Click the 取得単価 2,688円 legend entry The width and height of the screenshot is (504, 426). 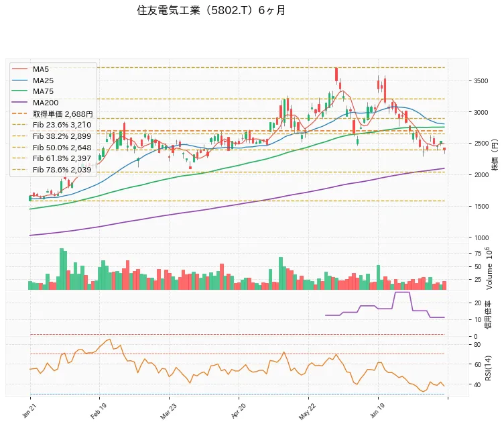point(52,114)
